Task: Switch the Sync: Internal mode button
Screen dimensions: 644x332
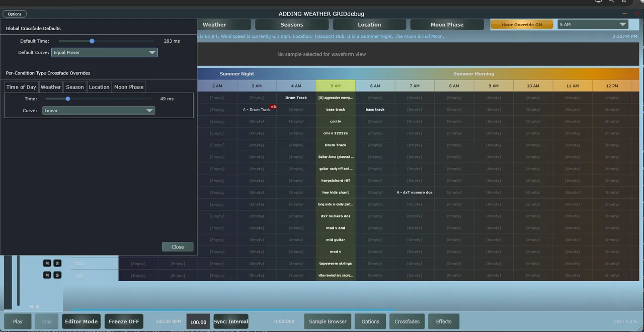Action: click(231, 321)
